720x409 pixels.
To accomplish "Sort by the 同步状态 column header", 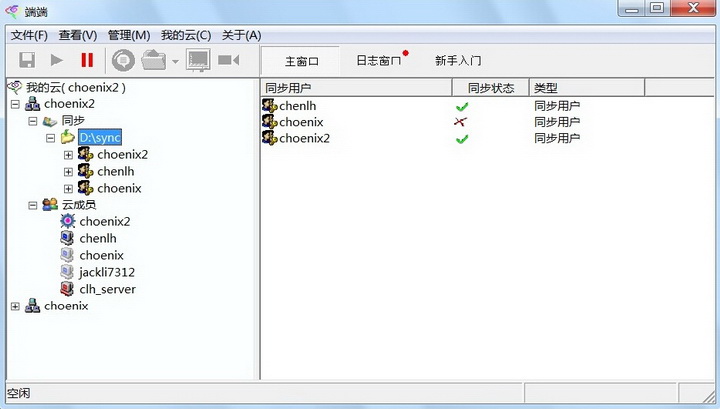I will click(x=491, y=88).
